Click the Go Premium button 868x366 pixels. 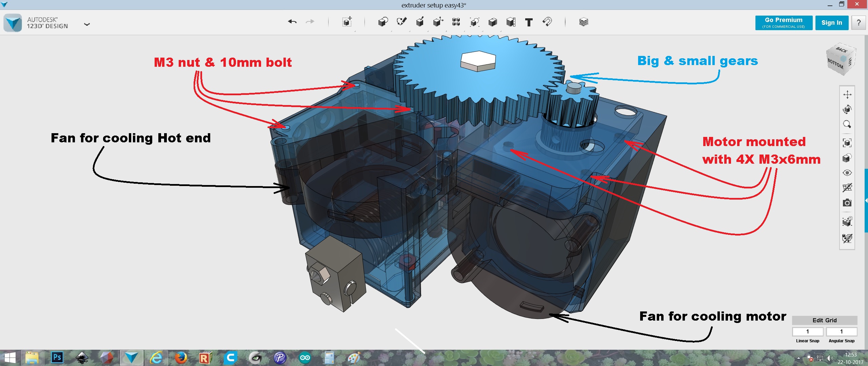(x=784, y=23)
